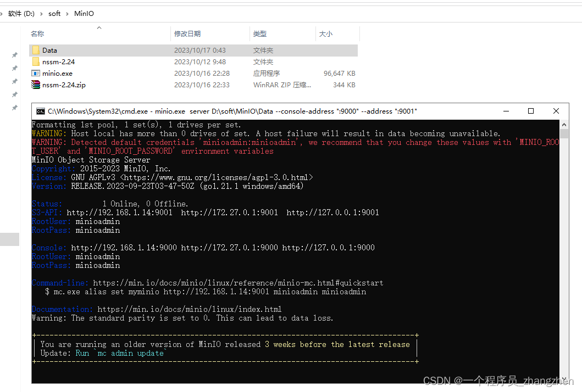Click the WinRAR ZIP 压缩 type cell
582x392 pixels.
click(x=282, y=85)
